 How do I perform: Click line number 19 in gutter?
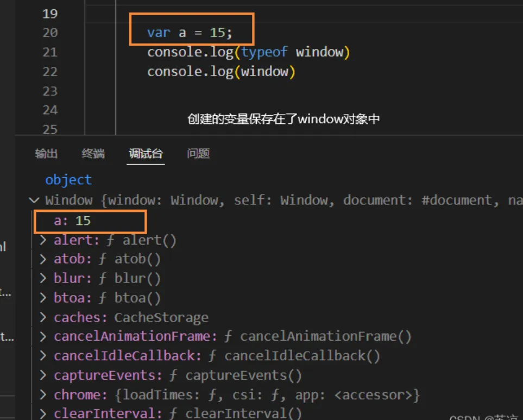coord(50,14)
